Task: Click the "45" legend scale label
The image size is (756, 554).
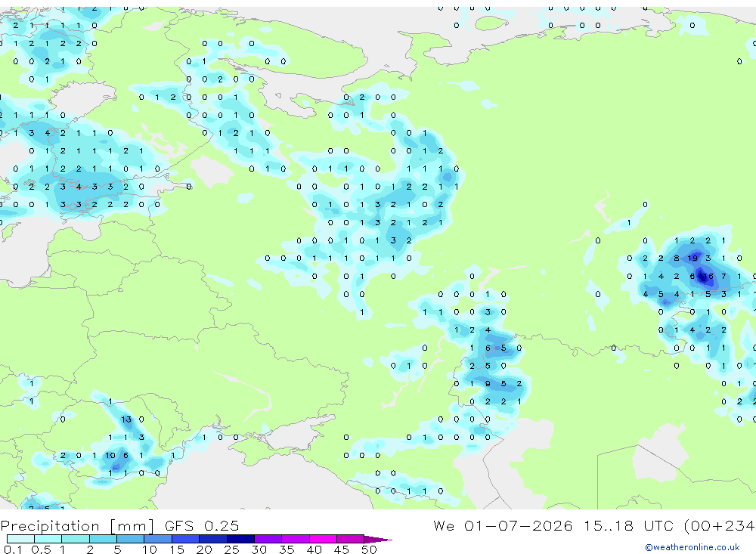Action: pos(342,549)
